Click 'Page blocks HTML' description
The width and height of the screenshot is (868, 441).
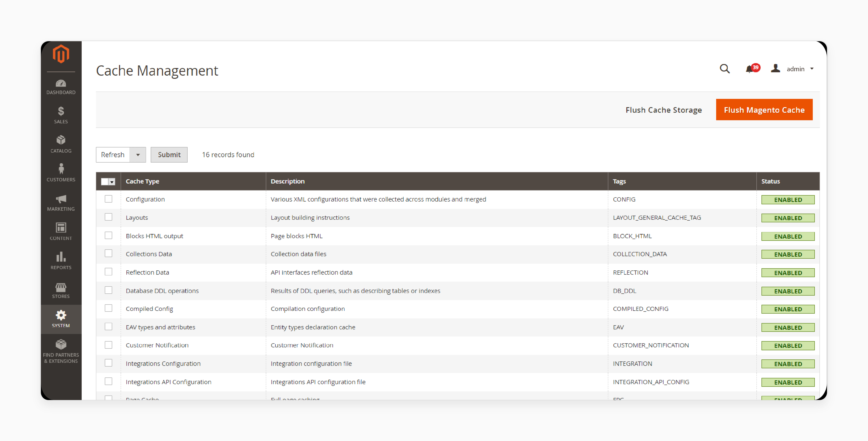(296, 236)
